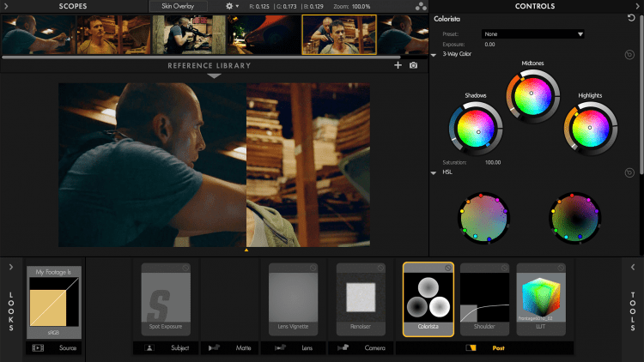Viewport: 644px width, 362px height.
Task: Select the LUT cube tool card
Action: click(x=540, y=300)
